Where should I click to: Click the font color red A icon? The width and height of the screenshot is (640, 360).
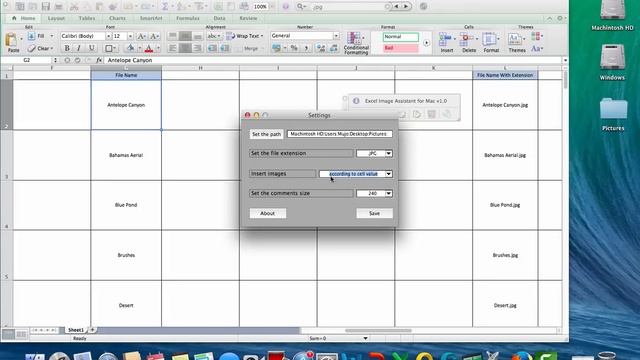pyautogui.click(x=149, y=49)
